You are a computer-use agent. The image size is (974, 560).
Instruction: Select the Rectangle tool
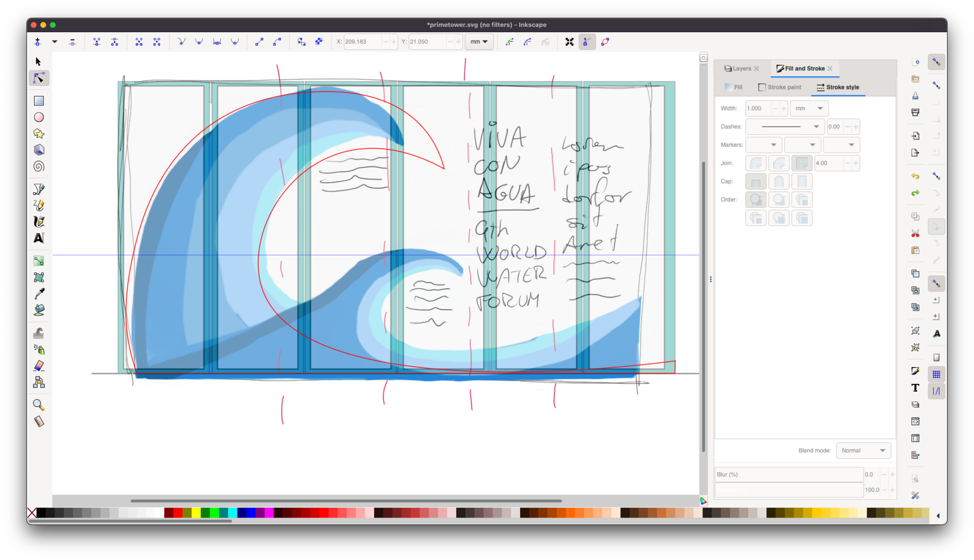[x=39, y=101]
